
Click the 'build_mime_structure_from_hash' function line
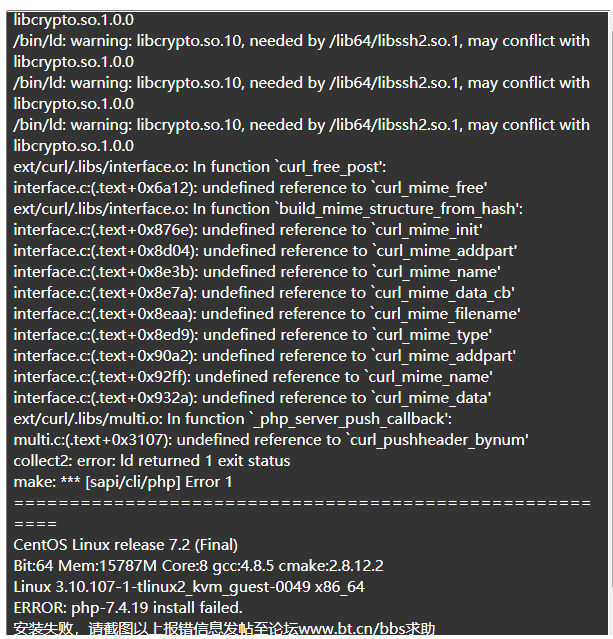coord(268,209)
